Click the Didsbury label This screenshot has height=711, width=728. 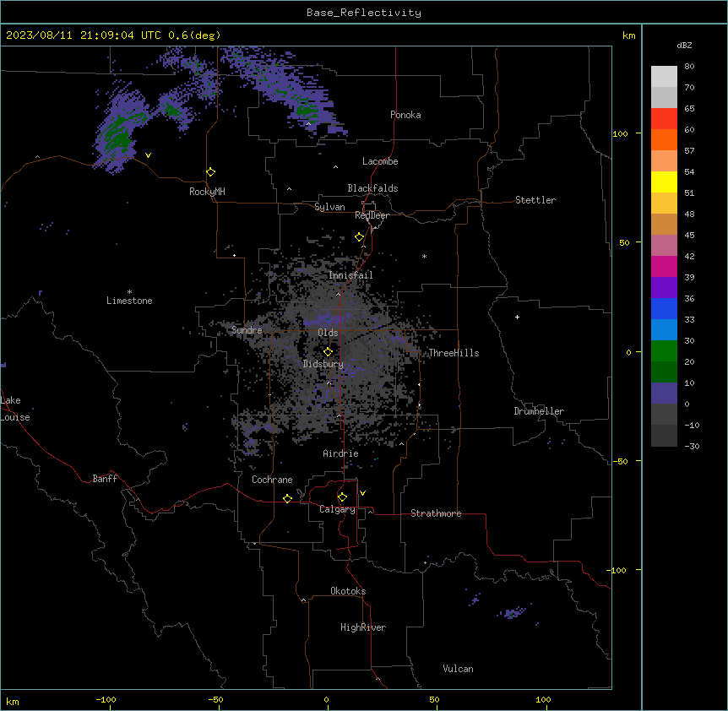(x=323, y=364)
